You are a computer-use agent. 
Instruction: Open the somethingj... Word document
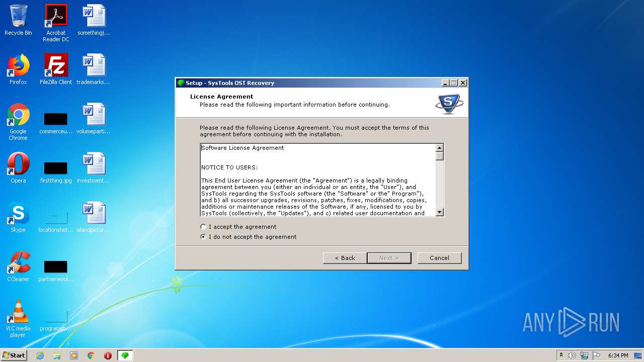point(94,20)
